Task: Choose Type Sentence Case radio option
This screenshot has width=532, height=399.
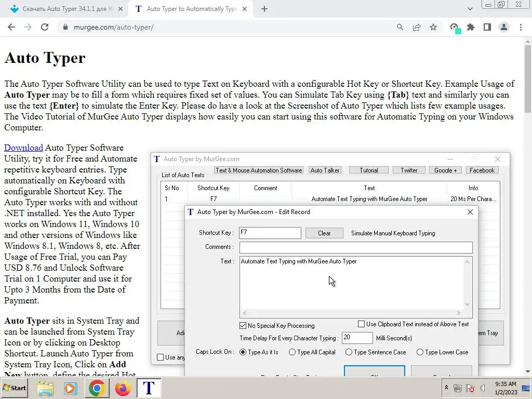Action: click(x=349, y=352)
